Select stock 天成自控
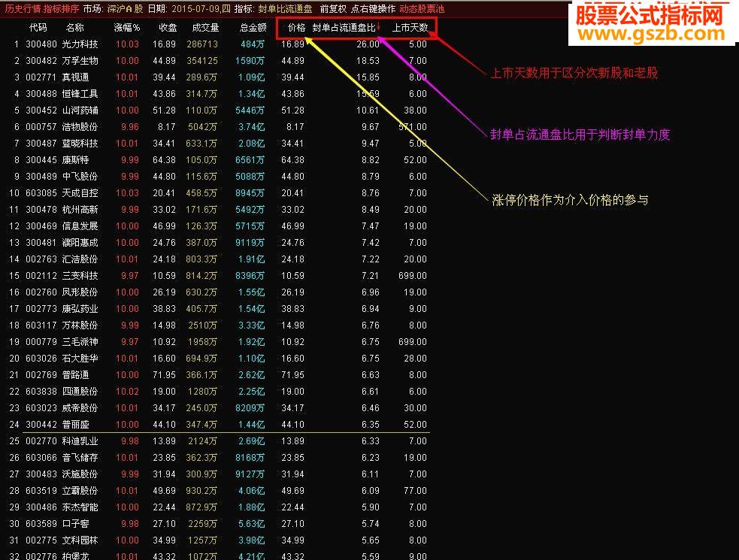 tap(80, 192)
